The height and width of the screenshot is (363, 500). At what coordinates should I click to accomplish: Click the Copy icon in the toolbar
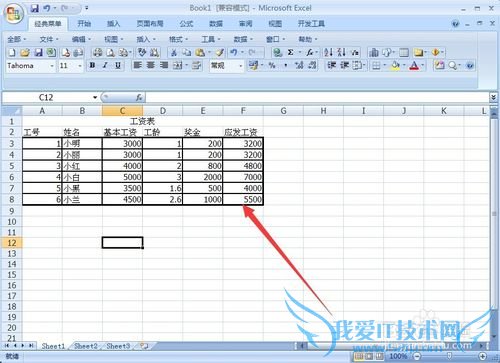click(187, 52)
